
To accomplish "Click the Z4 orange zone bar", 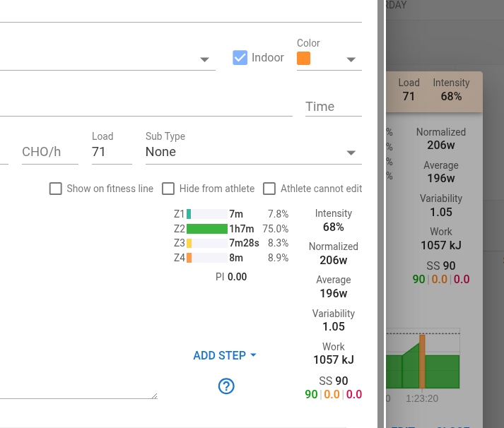I will coord(189,258).
